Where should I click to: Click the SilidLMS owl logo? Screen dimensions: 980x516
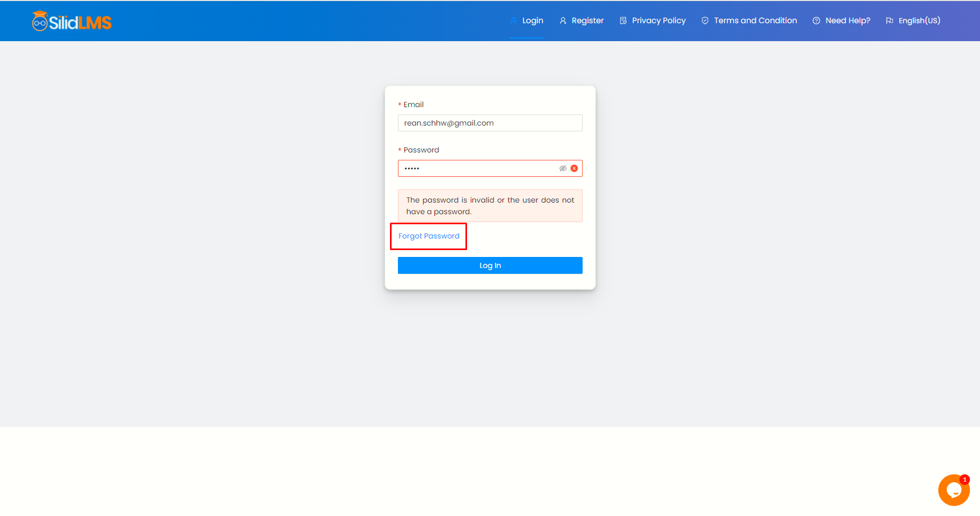pyautogui.click(x=71, y=21)
